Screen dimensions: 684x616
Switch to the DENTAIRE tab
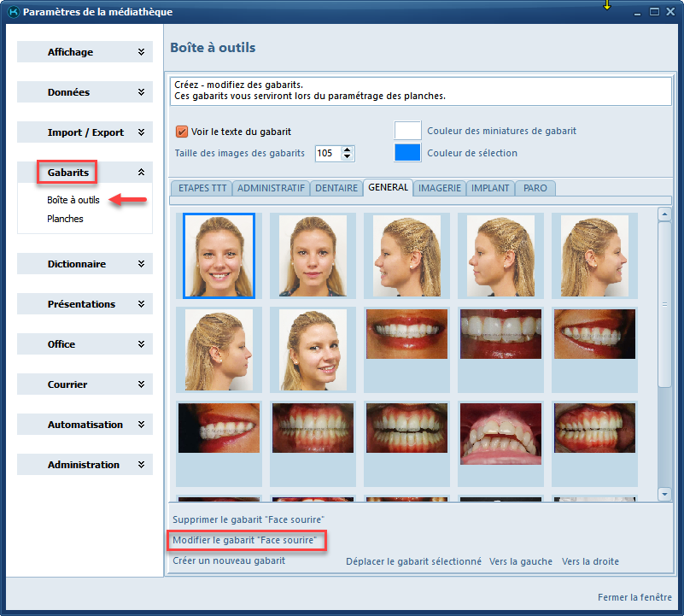click(336, 188)
